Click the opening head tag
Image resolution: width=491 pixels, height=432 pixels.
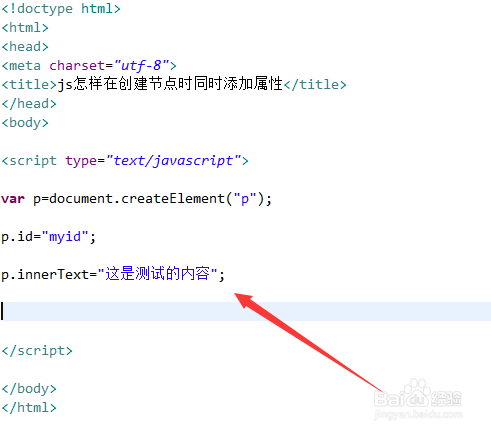click(25, 47)
